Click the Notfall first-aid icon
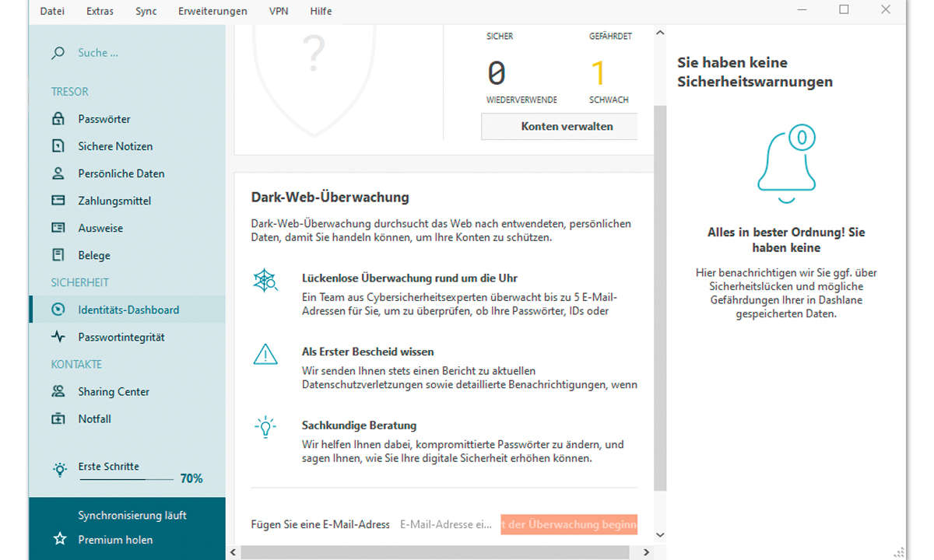Viewport: 934px width, 560px height. (x=58, y=418)
